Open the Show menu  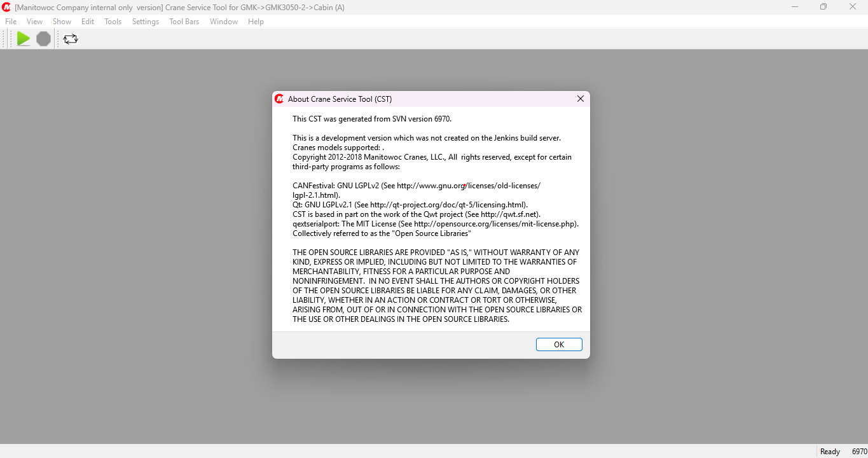(62, 22)
